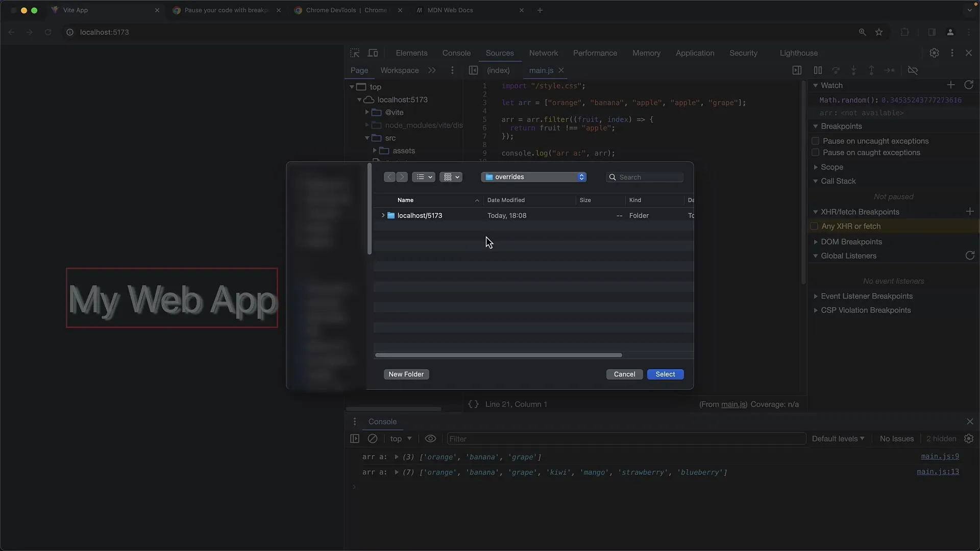Toggle the device toolbar icon
Screen dimensions: 980x551
click(373, 53)
